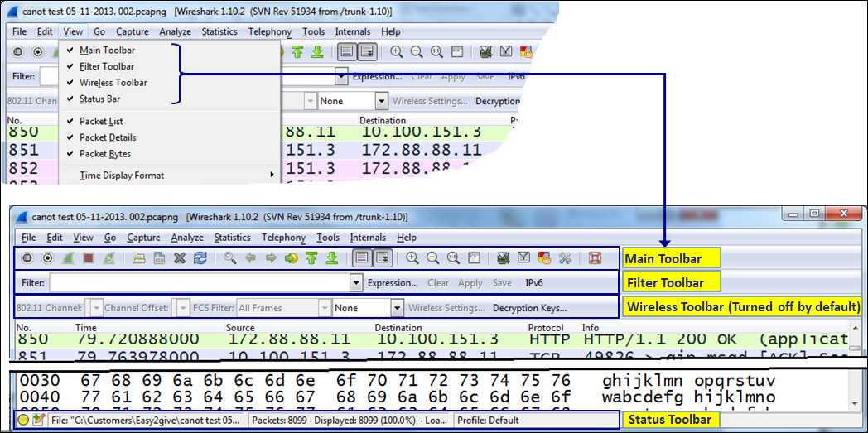Viewport: 868px width, 433px height.
Task: Go back in packet history, lower window
Action: pos(250,257)
